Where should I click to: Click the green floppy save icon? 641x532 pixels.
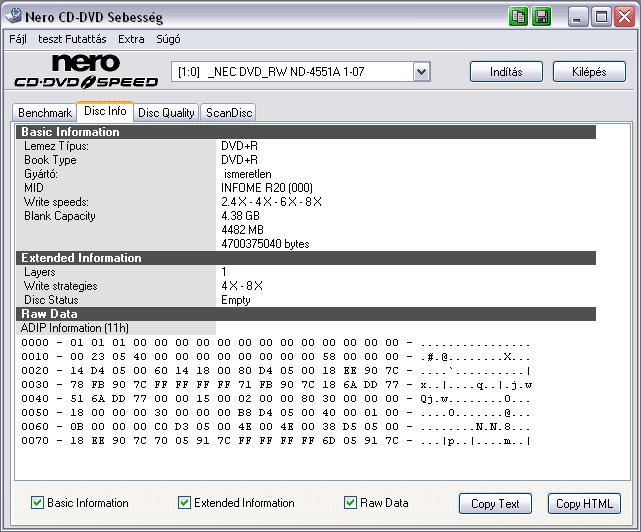542,17
